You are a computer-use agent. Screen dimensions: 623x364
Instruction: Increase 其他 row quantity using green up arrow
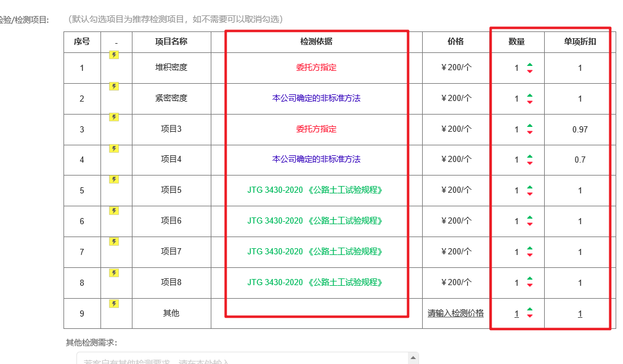pyautogui.click(x=529, y=310)
